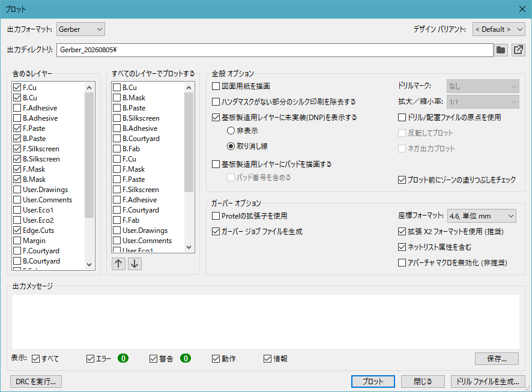Disable ガーバー ジョブ ファイルを生成
The image size is (532, 392).
tap(216, 231)
